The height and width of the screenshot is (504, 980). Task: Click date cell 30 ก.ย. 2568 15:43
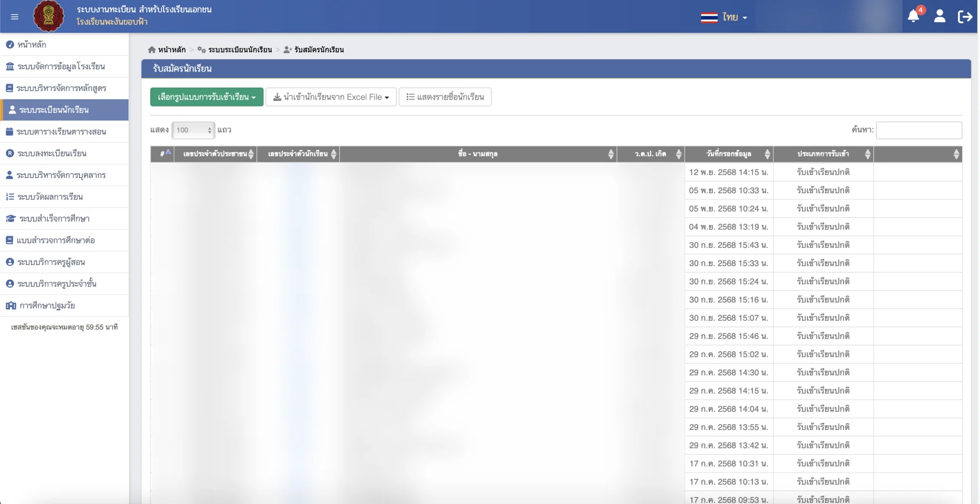click(729, 245)
